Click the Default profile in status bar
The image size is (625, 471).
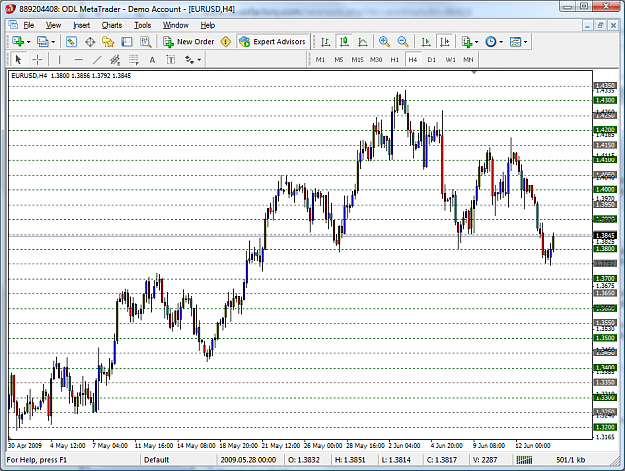coord(157,460)
